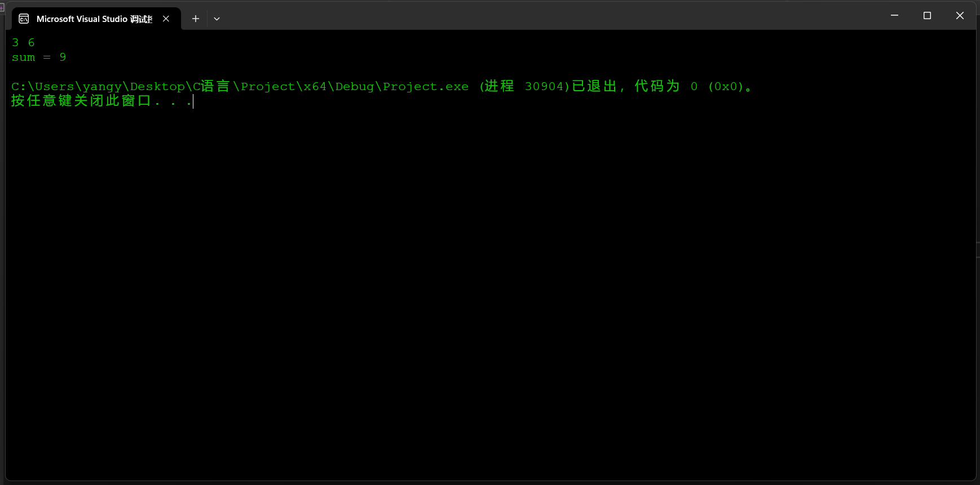
Task: Select the sum = 9 output line
Action: click(38, 57)
